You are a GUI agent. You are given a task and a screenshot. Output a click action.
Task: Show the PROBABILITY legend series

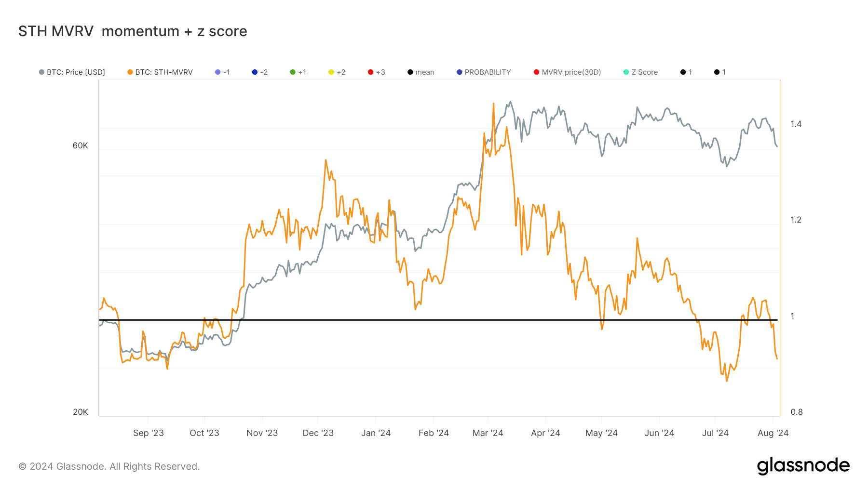point(484,72)
